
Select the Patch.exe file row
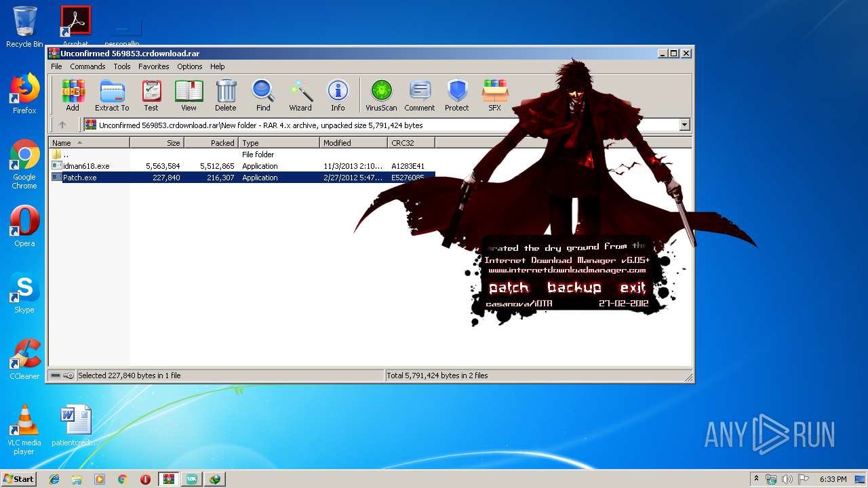point(242,178)
